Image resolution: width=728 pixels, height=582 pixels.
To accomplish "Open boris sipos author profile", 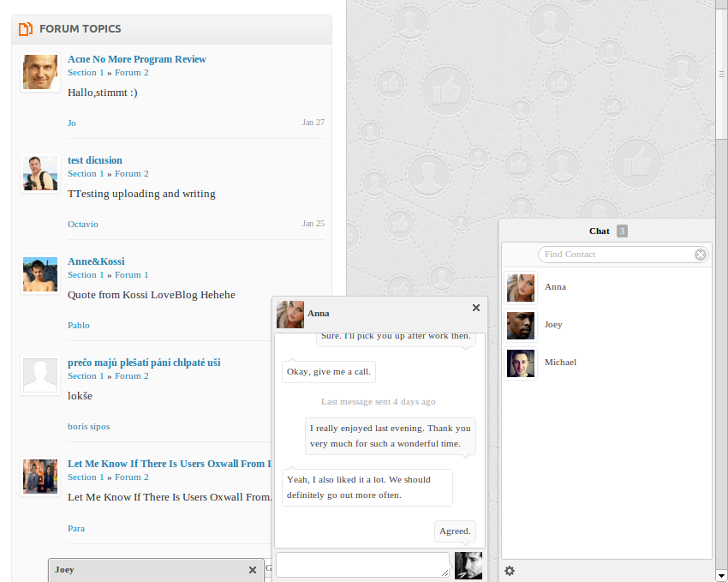I will [89, 426].
